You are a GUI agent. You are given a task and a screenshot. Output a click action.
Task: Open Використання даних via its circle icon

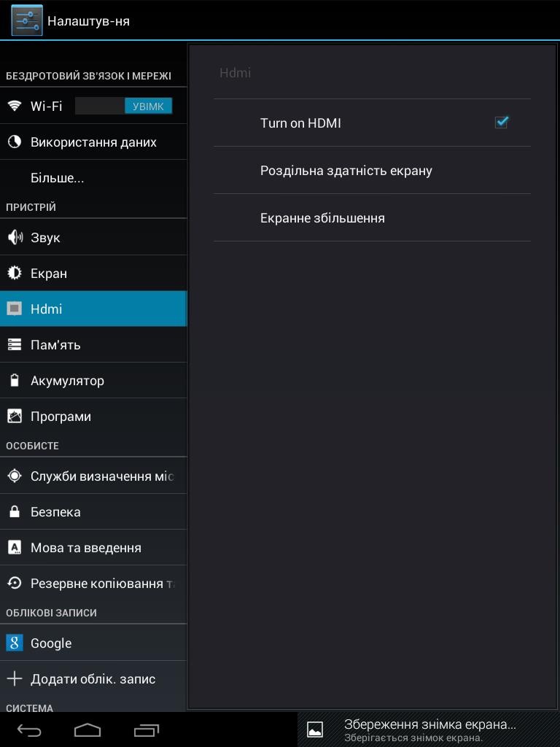(15, 142)
